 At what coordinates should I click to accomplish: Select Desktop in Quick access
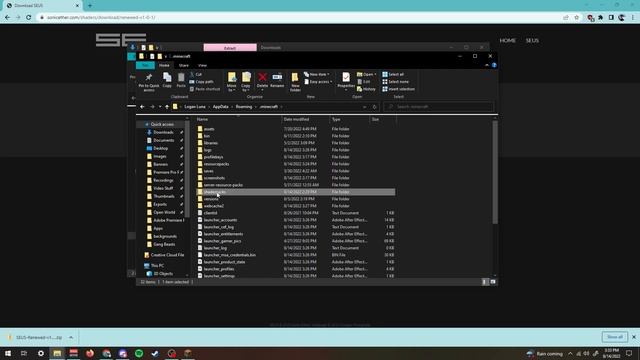(160, 148)
